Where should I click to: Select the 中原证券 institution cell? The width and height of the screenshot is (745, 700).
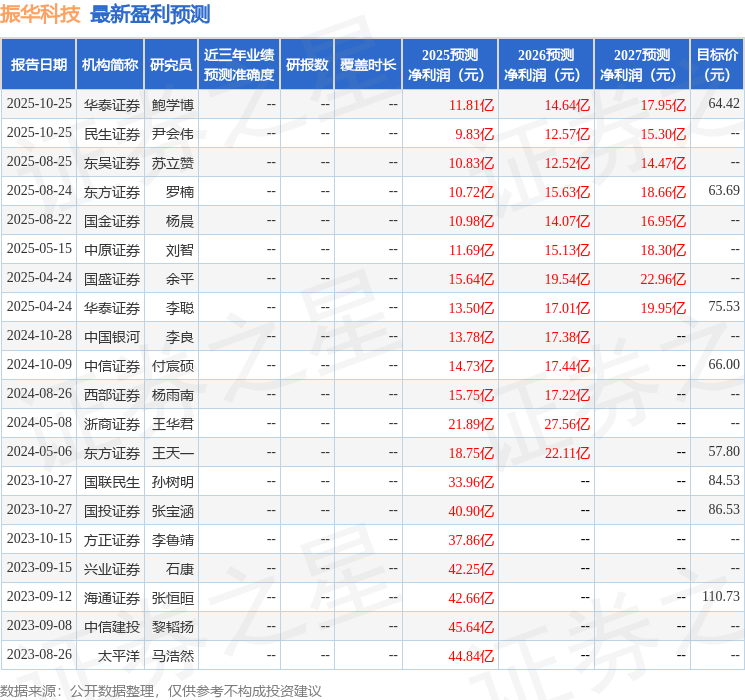tap(112, 250)
